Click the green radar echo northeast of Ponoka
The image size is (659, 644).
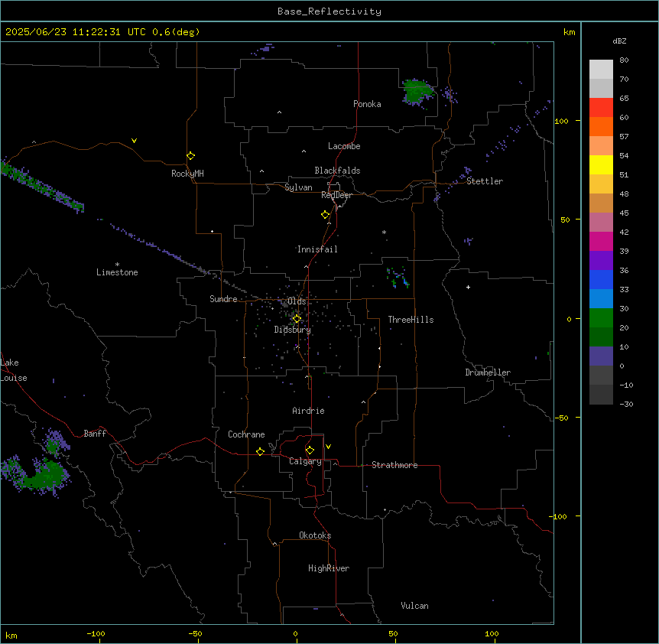coord(417,92)
